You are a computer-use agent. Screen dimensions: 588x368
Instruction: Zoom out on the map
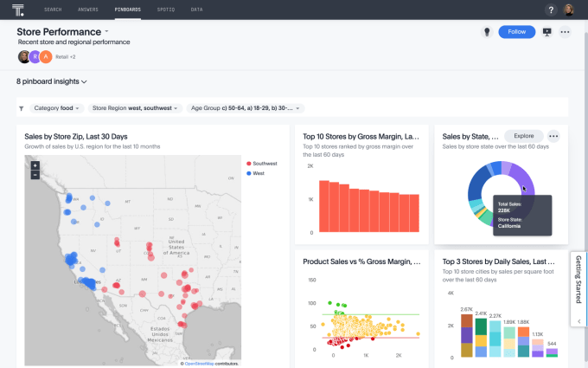pos(35,174)
